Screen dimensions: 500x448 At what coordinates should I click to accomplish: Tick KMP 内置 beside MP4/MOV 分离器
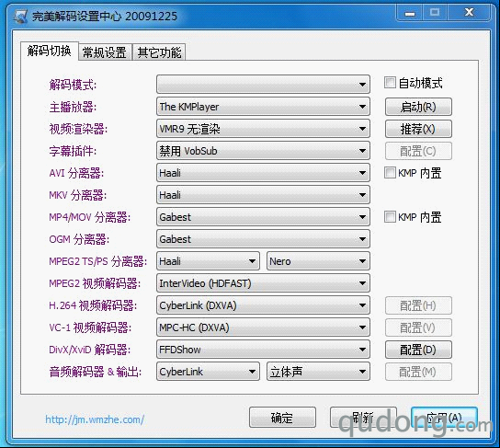[390, 217]
